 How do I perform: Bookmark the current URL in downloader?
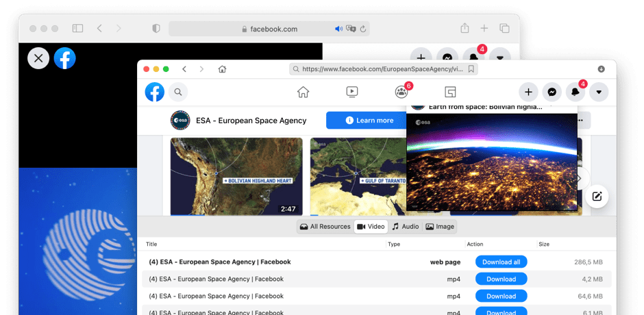coord(471,69)
